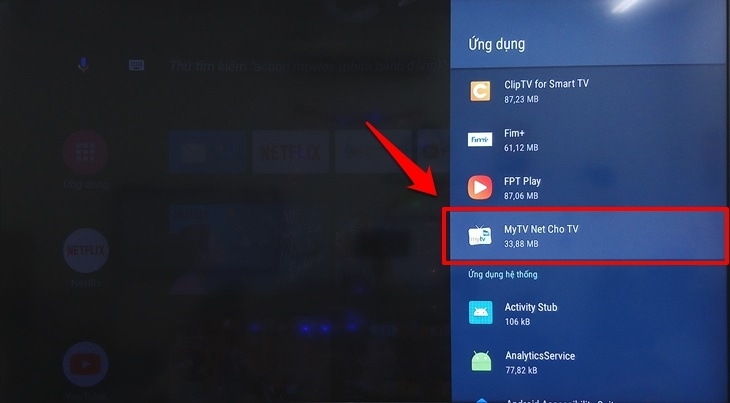The height and width of the screenshot is (403, 730).
Task: Click the 106 kB size text
Action: [517, 322]
